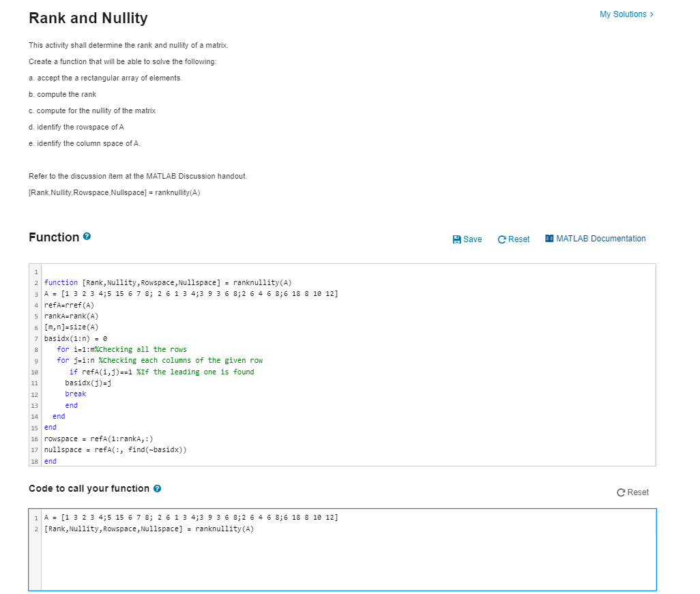
Task: Click the Rank and Nullity page heading
Action: click(88, 18)
